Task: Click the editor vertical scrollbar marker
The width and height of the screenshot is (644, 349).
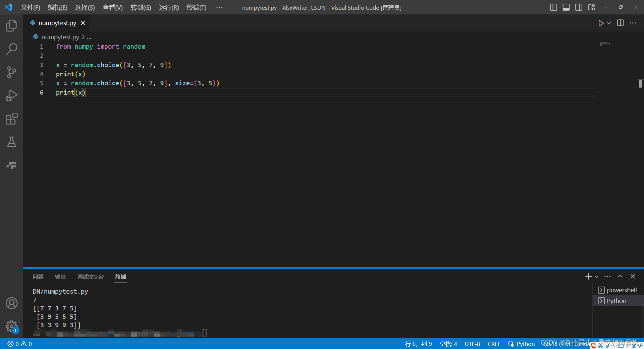Action: point(640,84)
